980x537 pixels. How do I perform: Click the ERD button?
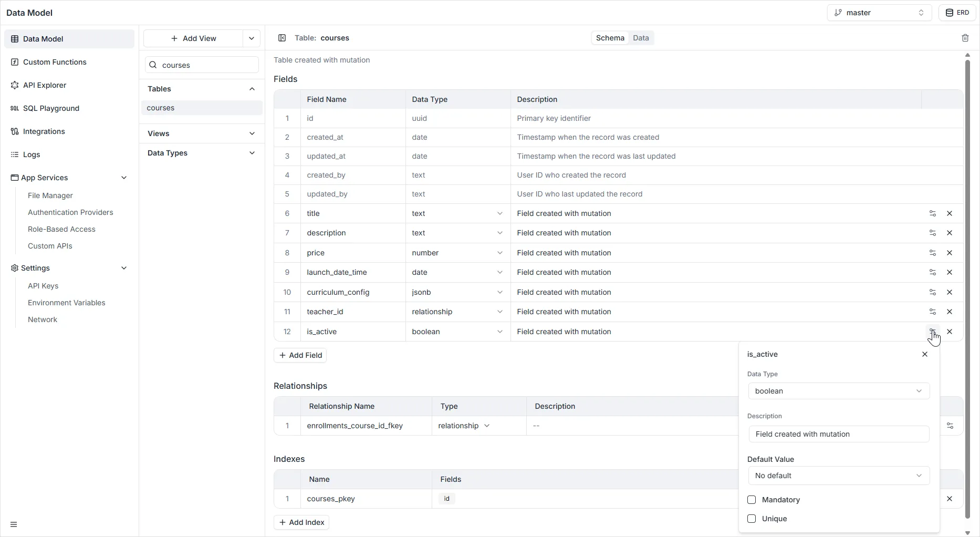(957, 13)
